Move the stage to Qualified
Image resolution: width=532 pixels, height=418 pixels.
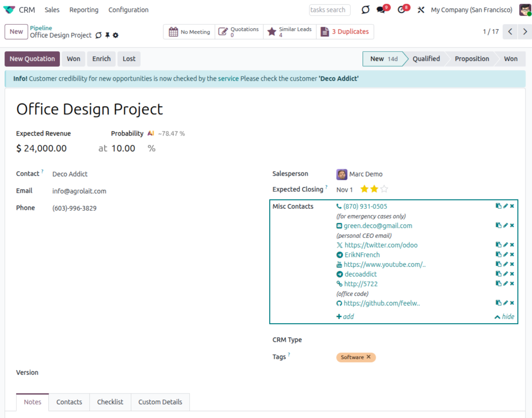[426, 59]
